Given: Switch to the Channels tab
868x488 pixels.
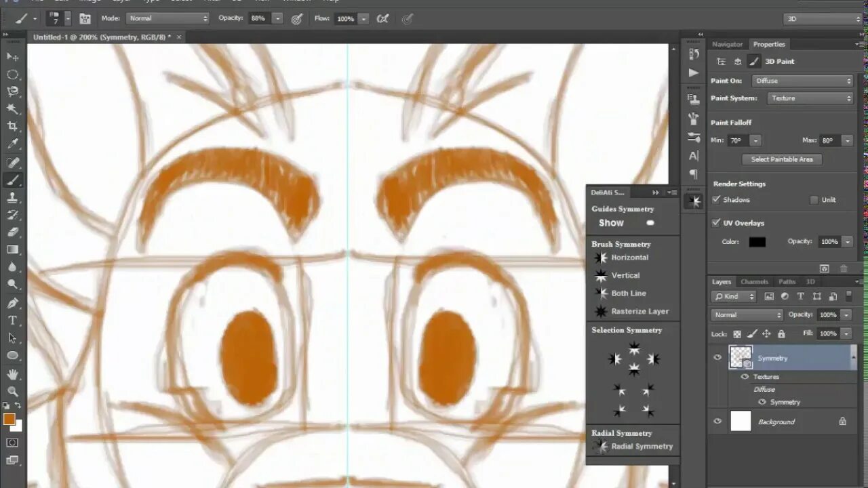Looking at the screenshot, I should [754, 281].
